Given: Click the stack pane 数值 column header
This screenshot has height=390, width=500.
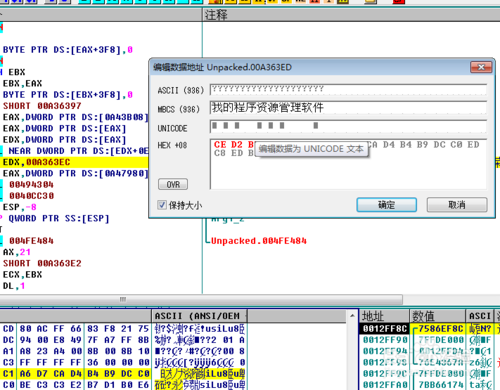Looking at the screenshot, I should (x=437, y=316).
